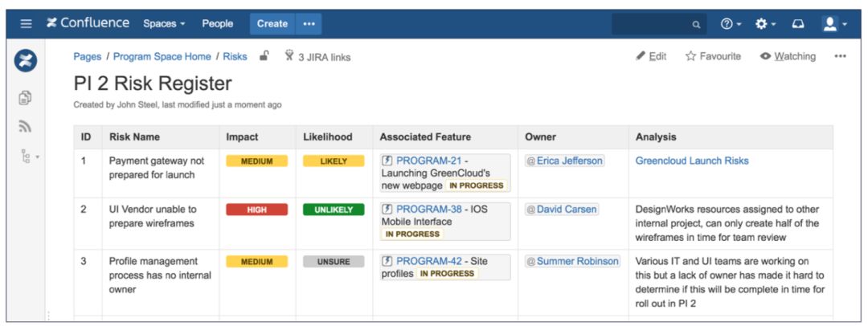The height and width of the screenshot is (326, 868).
Task: Click the MEDIUM impact lozenge in row 3
Action: pos(257,262)
